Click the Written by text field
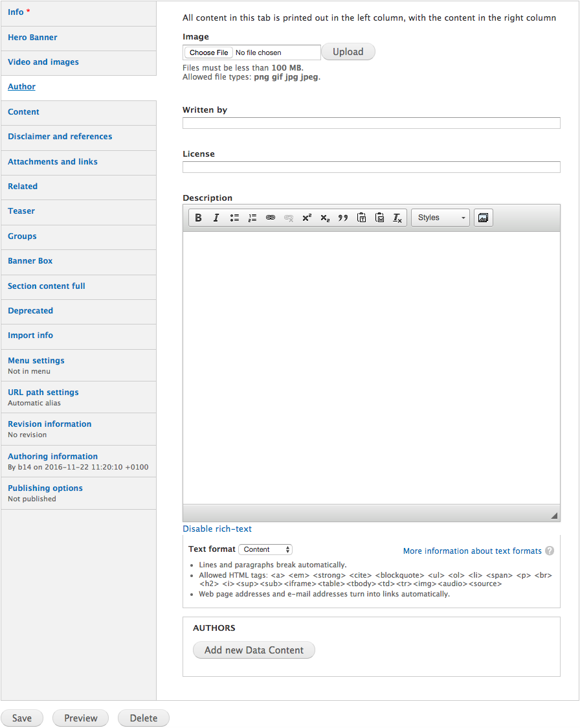580x728 pixels. point(371,123)
